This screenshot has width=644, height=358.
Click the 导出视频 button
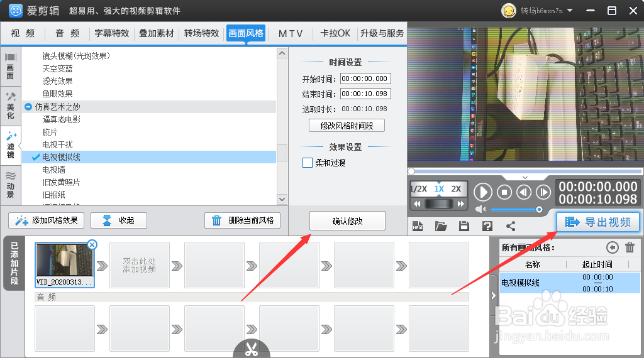click(598, 222)
